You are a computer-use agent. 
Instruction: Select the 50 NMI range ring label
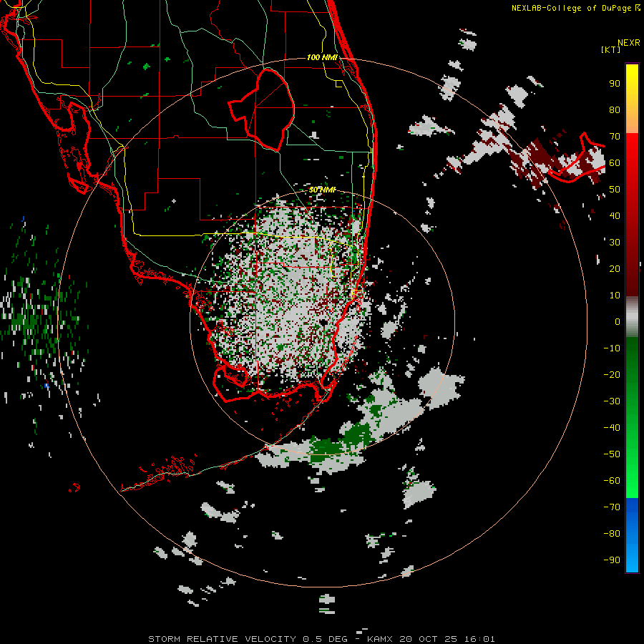point(322,190)
